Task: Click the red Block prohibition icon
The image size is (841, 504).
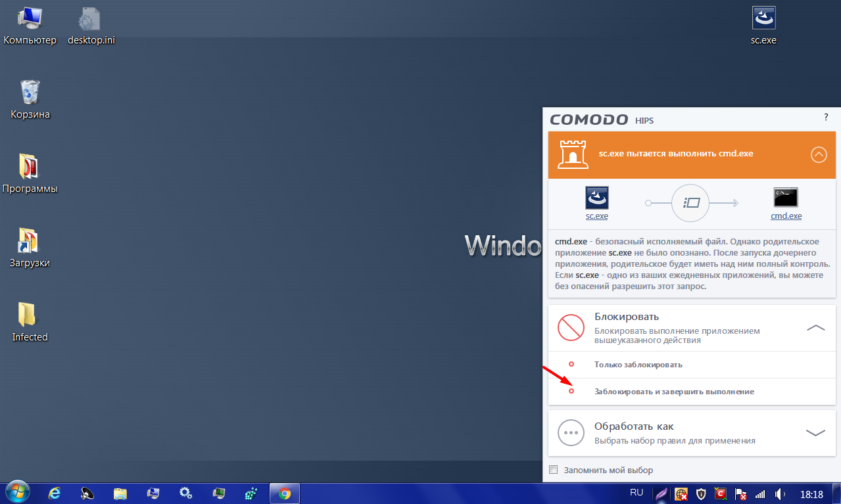Action: [x=571, y=327]
